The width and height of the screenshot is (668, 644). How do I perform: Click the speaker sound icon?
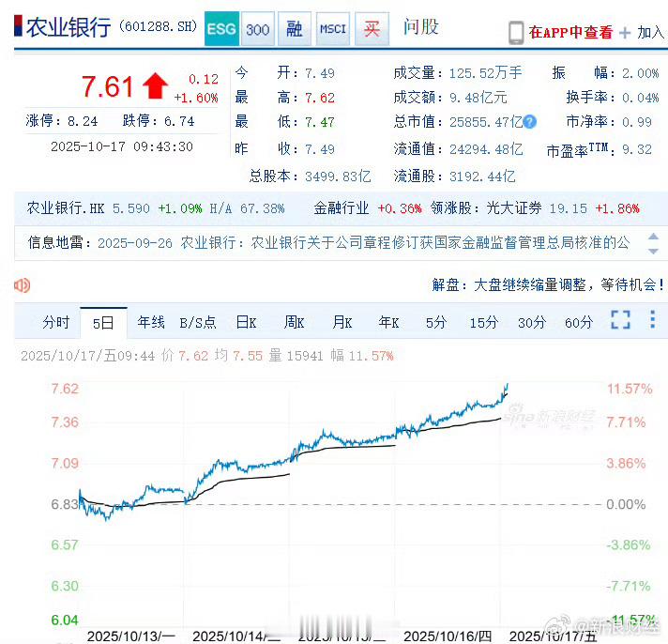[23, 285]
